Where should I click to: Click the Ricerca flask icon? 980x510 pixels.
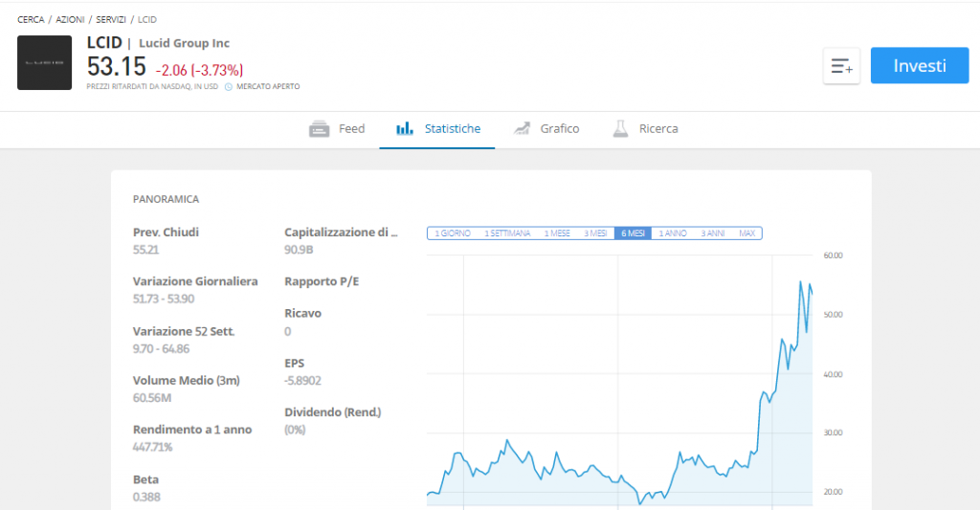pyautogui.click(x=620, y=129)
